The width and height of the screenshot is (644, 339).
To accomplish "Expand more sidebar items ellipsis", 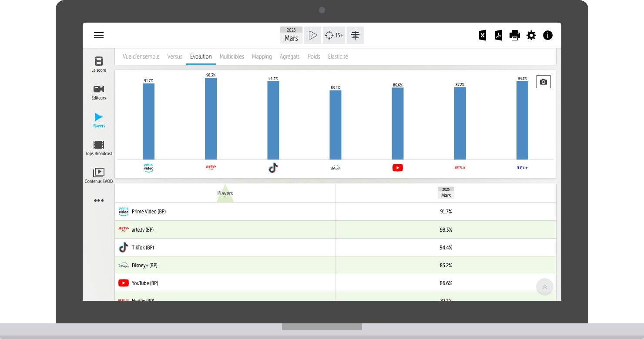I will point(99,201).
